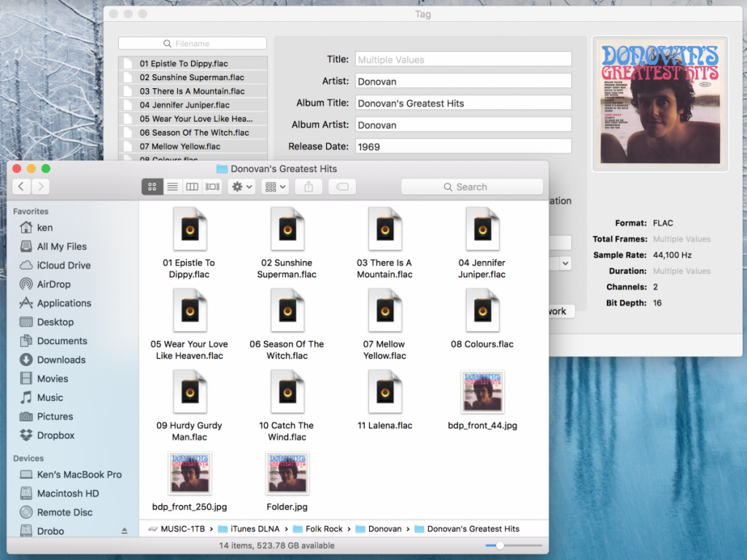The width and height of the screenshot is (747, 560).
Task: Eject the Drobo drive
Action: [x=124, y=531]
